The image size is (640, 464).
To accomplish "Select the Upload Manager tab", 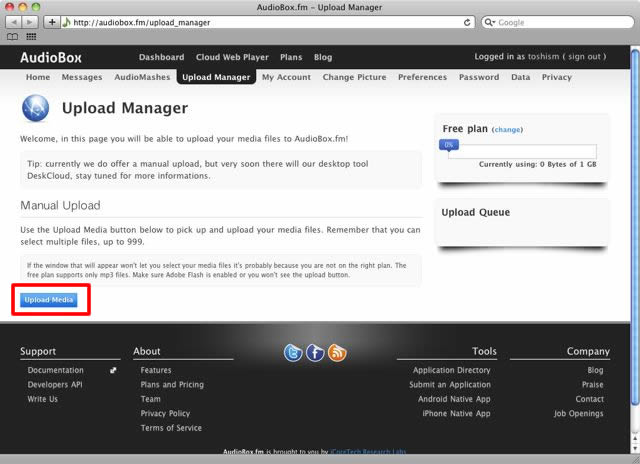I will 216,77.
